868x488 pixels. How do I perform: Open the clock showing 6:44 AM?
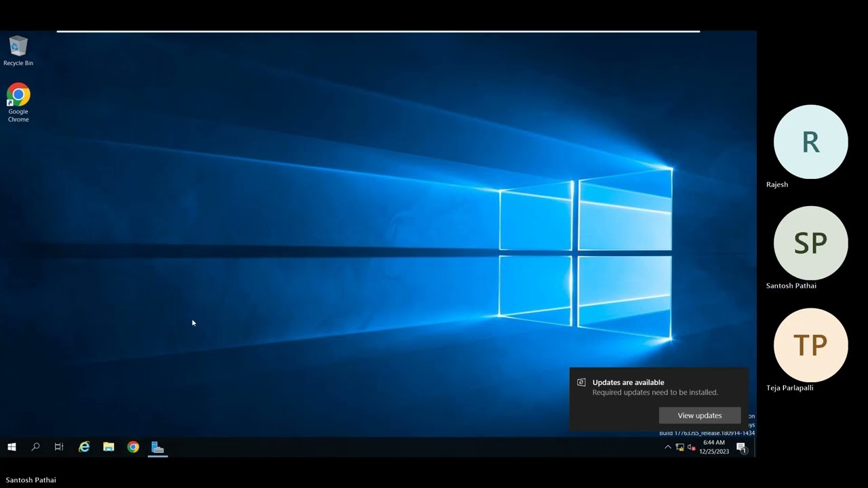714,447
